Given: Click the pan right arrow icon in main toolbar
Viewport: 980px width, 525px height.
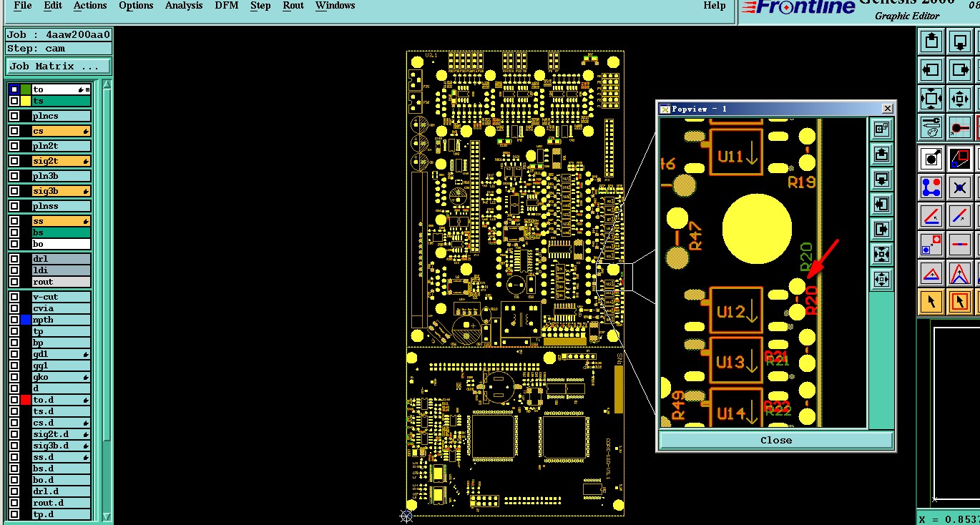Looking at the screenshot, I should tap(959, 70).
